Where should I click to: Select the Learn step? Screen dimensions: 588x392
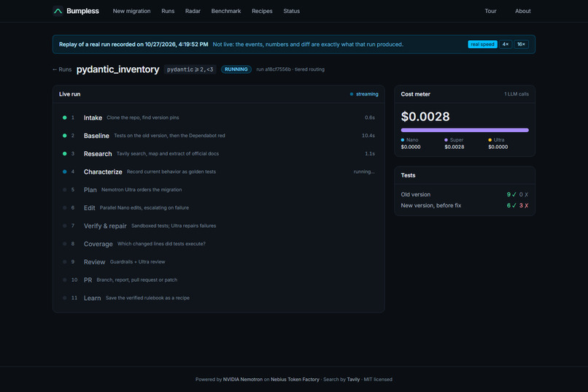[219, 298]
